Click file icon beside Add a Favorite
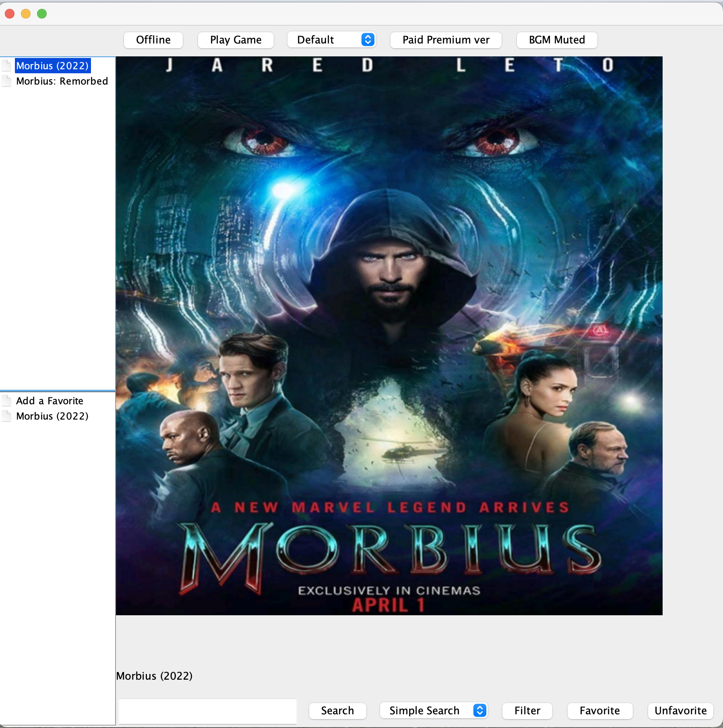Image resolution: width=723 pixels, height=728 pixels. 7,401
